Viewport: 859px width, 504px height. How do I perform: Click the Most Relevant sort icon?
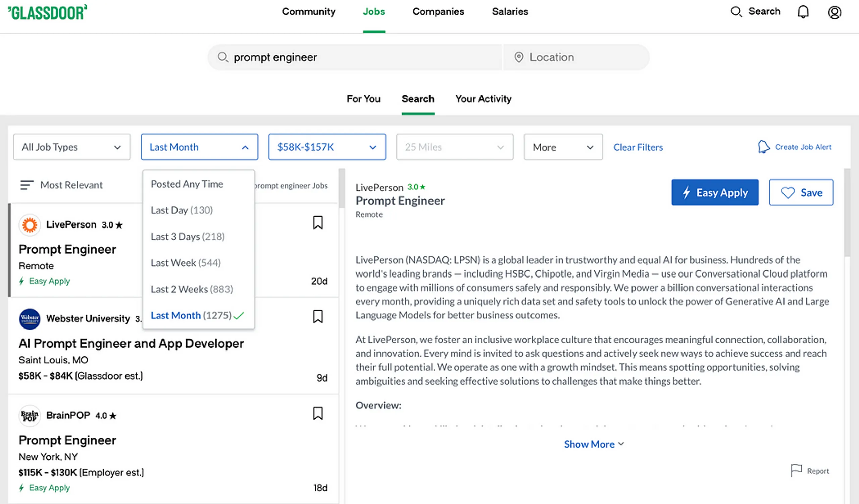(x=27, y=185)
